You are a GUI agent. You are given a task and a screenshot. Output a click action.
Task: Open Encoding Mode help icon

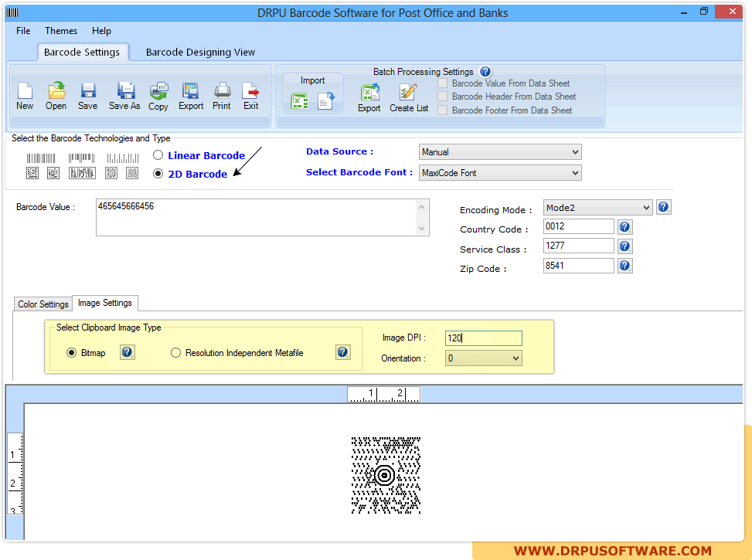(663, 207)
